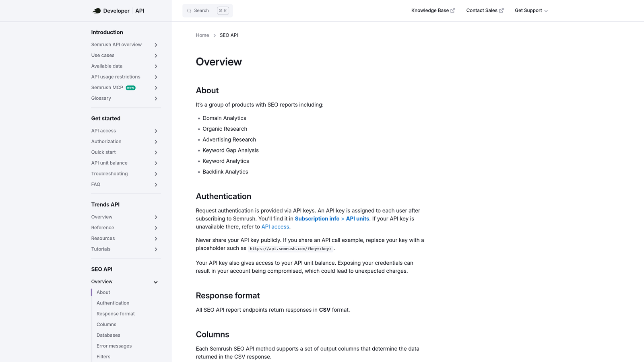Follow Subscription info > API units link
Screen dimensions: 644x362
click(332, 219)
